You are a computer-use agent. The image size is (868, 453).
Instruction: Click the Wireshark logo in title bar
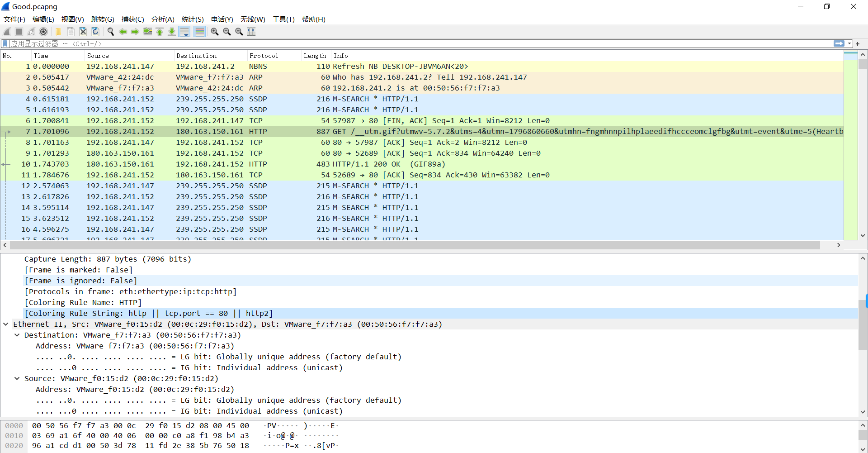click(x=5, y=6)
